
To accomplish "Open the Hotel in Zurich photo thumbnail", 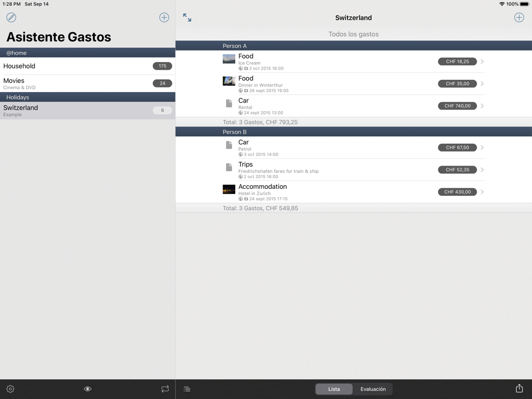I will tap(229, 189).
